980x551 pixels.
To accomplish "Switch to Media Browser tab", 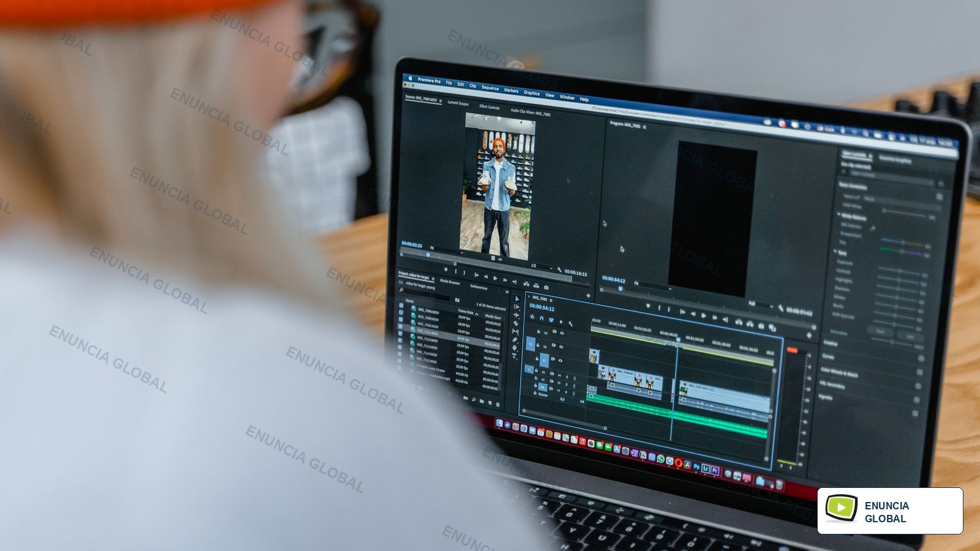I will [x=450, y=282].
